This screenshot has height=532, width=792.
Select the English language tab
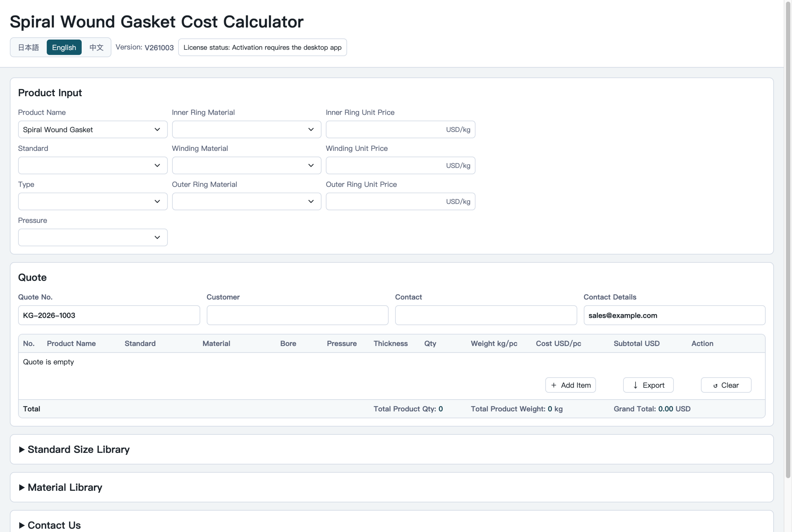tap(64, 47)
